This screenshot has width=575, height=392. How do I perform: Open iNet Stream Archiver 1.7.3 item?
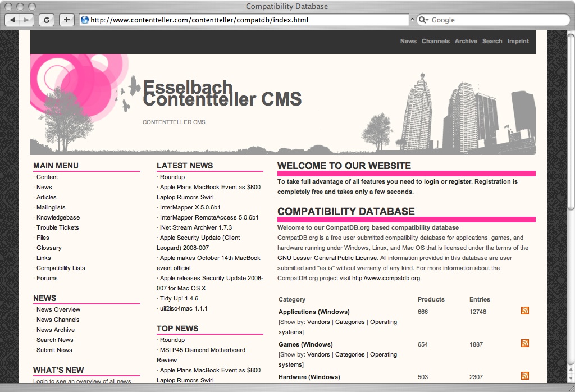(196, 227)
